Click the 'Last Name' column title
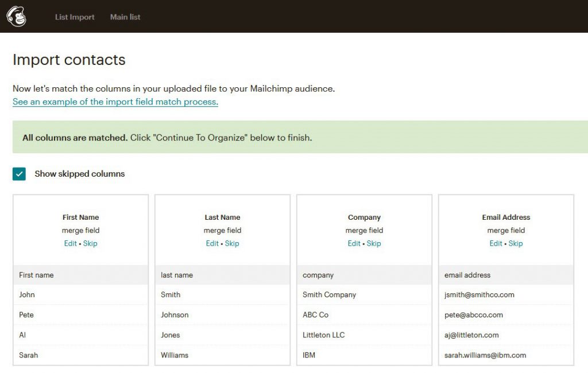This screenshot has width=588, height=373. point(222,217)
